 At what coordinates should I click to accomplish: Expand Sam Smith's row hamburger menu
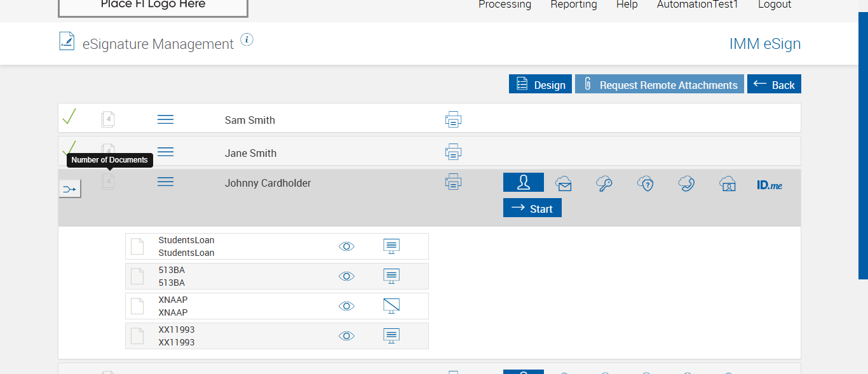point(165,119)
